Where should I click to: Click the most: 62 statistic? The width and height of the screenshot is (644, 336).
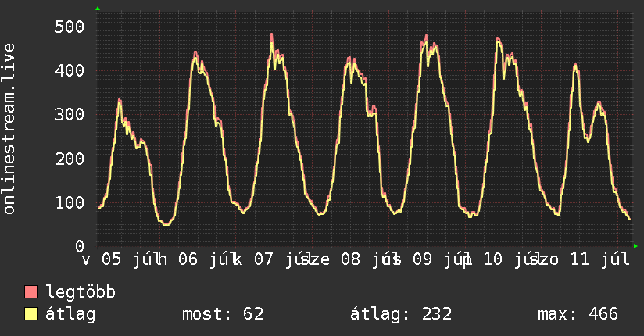click(223, 314)
